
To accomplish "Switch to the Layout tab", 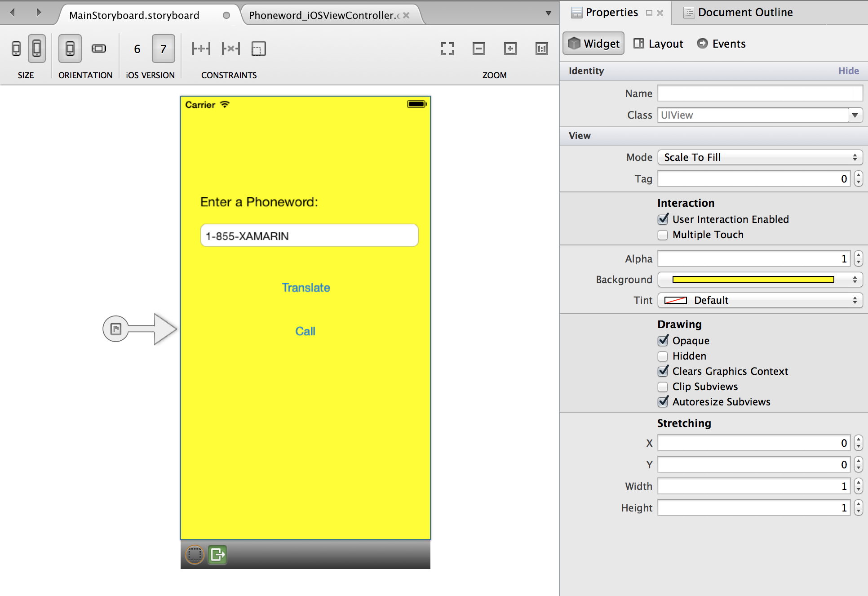I will tap(658, 44).
